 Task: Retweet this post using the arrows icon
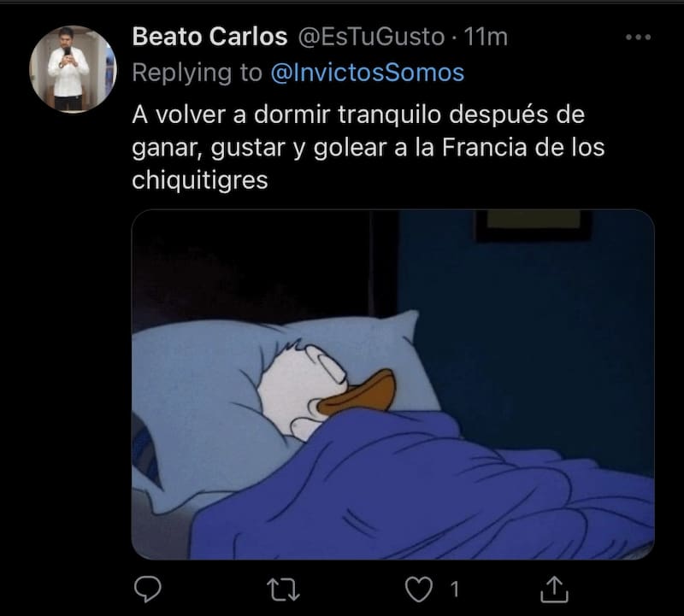[283, 590]
